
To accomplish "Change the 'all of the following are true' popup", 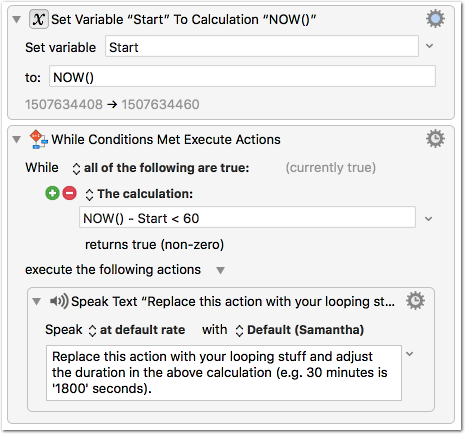I will point(161,168).
